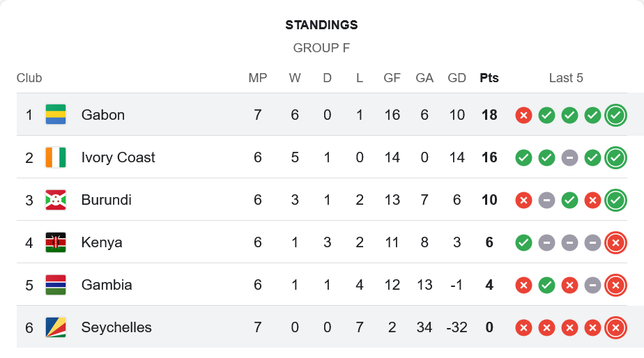The width and height of the screenshot is (644, 358).
Task: Click the GROUP F label
Action: [x=321, y=48]
